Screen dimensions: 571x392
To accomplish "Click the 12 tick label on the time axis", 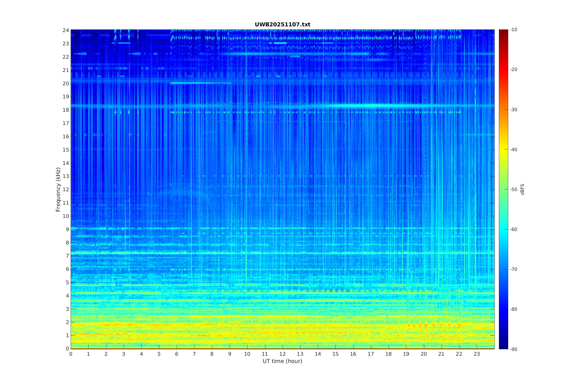I will (282, 354).
